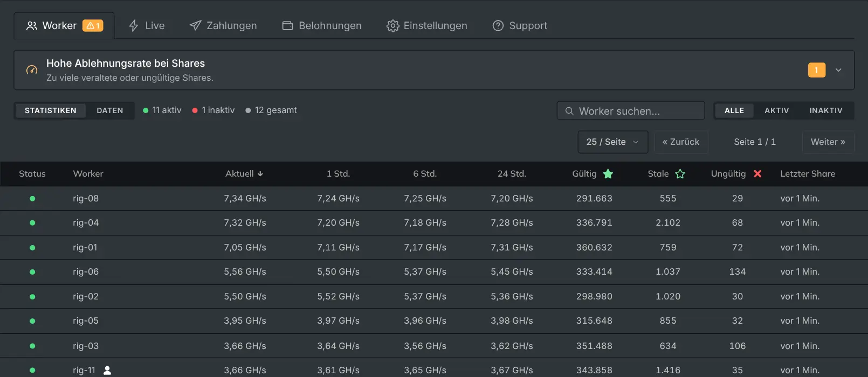Click the green status dot of rig-06
The width and height of the screenshot is (868, 377).
point(32,272)
